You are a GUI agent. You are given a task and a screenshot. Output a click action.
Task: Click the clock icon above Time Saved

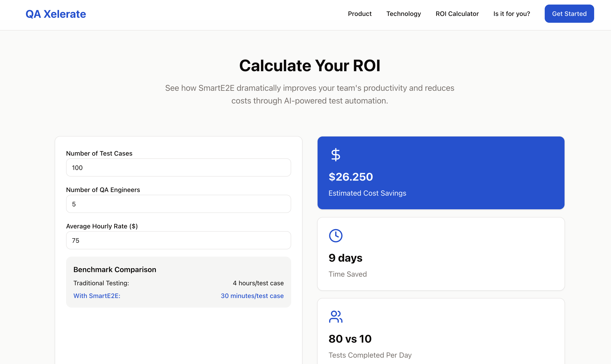[336, 236]
